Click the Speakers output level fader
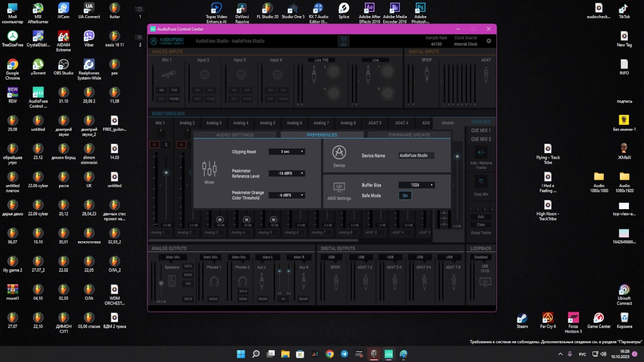This screenshot has width=644, height=362. tap(160, 283)
